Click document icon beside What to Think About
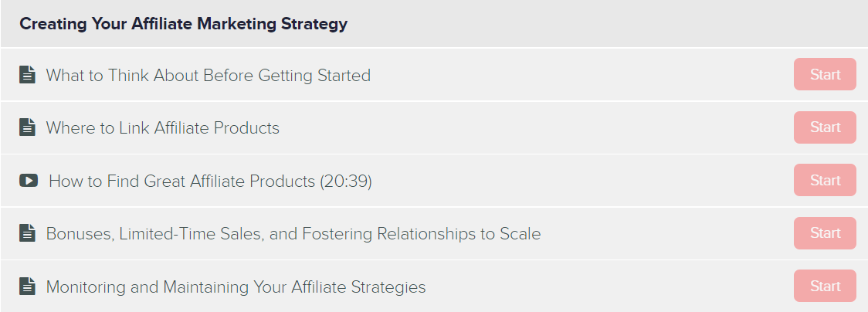868x312 pixels. [x=27, y=75]
